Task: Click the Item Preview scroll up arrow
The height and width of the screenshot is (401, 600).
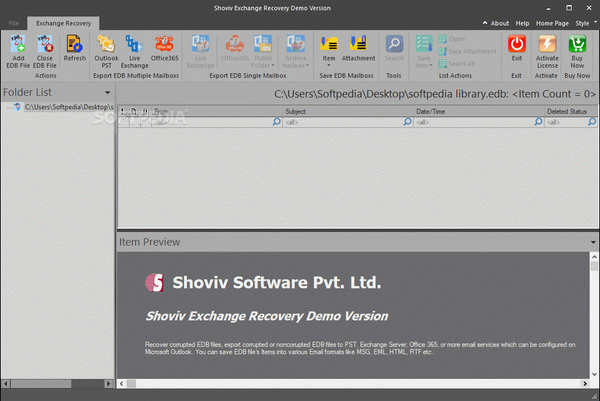Action: pyautogui.click(x=594, y=257)
